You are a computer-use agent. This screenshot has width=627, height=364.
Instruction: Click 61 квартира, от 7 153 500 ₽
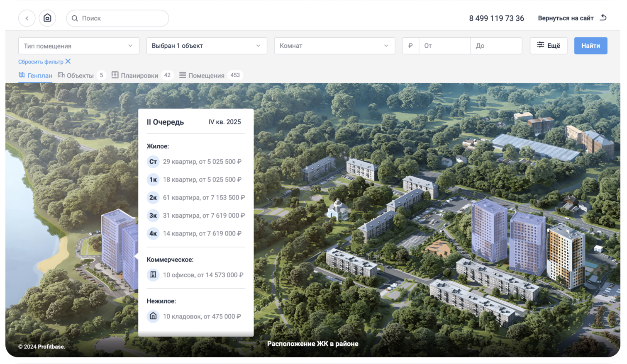click(204, 198)
